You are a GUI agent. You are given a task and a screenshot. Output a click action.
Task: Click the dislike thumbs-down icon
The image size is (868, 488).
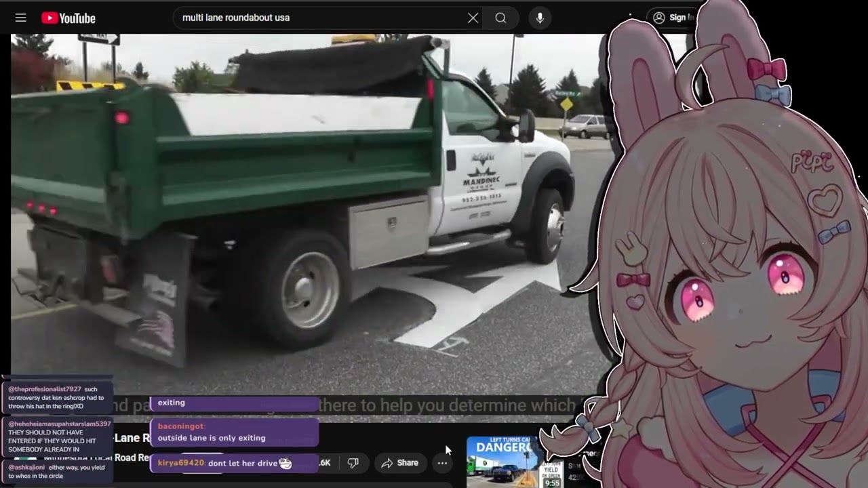(353, 463)
